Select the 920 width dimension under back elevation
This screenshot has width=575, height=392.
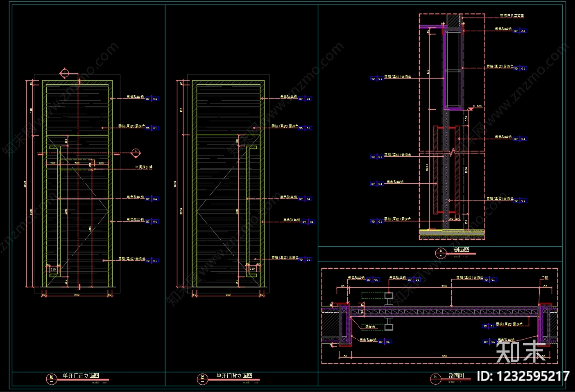point(228,295)
